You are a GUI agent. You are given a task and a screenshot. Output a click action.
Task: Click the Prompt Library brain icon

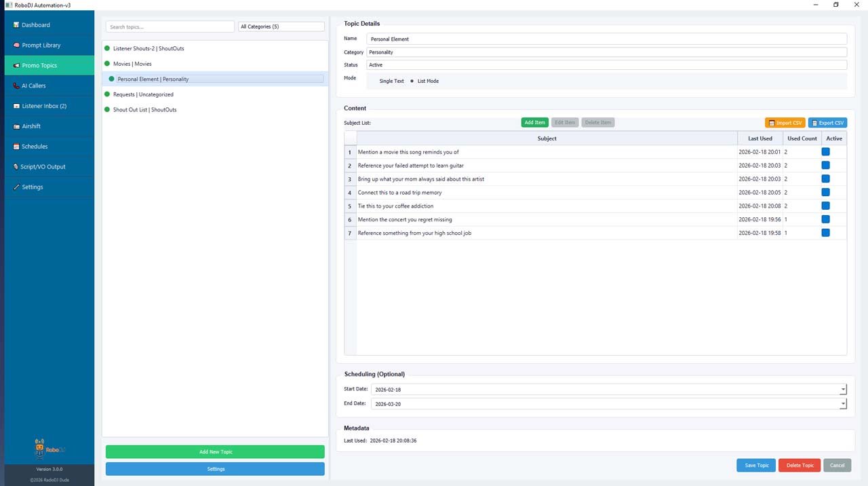pyautogui.click(x=16, y=45)
